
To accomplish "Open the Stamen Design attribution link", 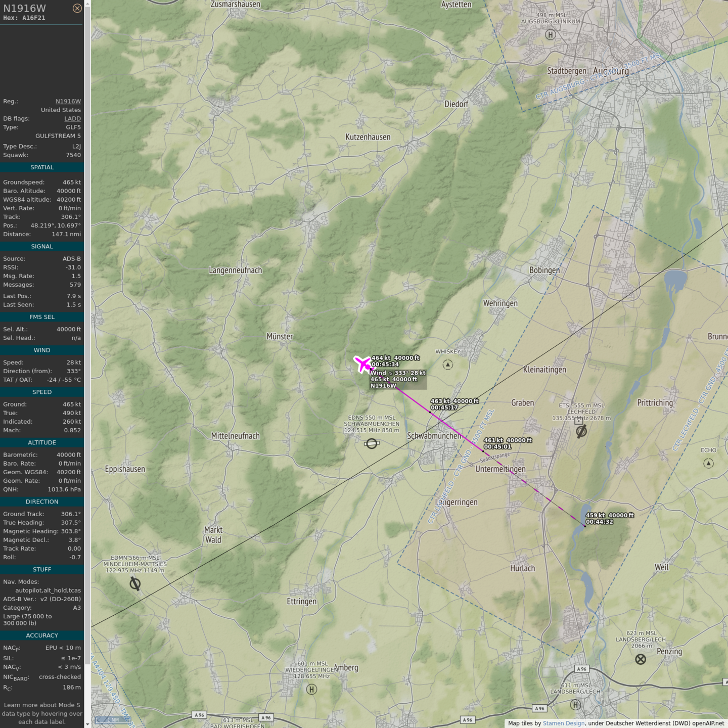I will click(x=563, y=723).
